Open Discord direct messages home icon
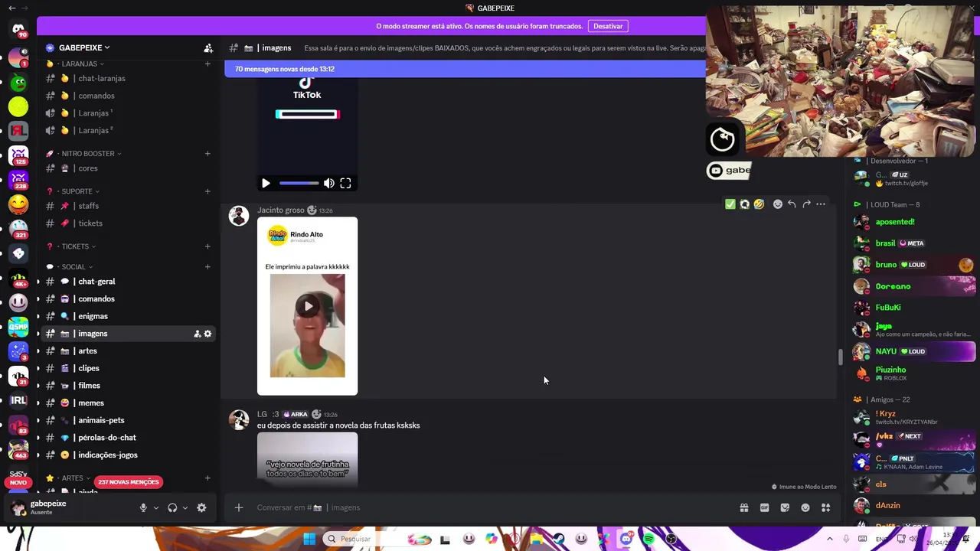 (x=18, y=29)
